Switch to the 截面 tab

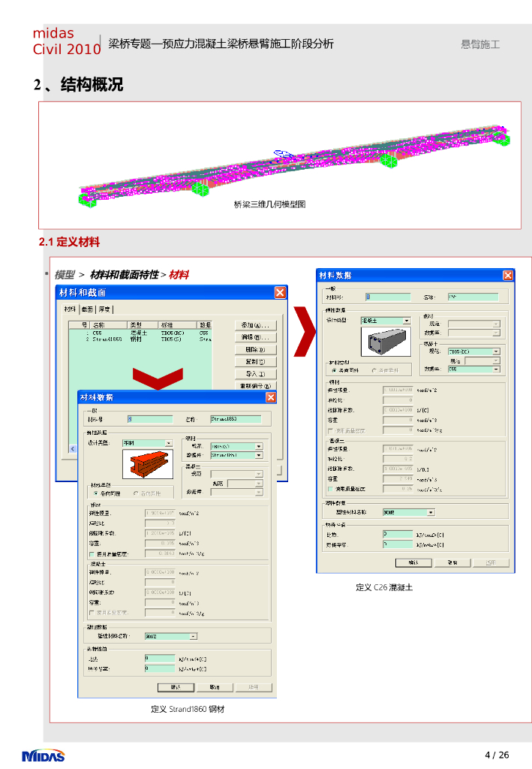point(87,309)
